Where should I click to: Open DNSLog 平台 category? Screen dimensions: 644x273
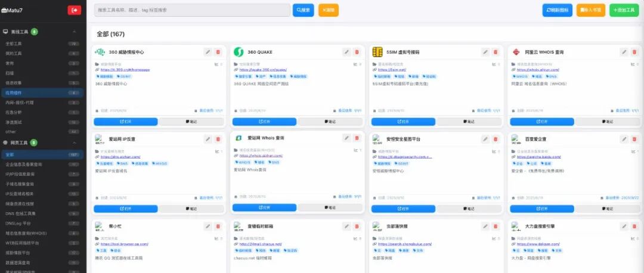[42, 224]
